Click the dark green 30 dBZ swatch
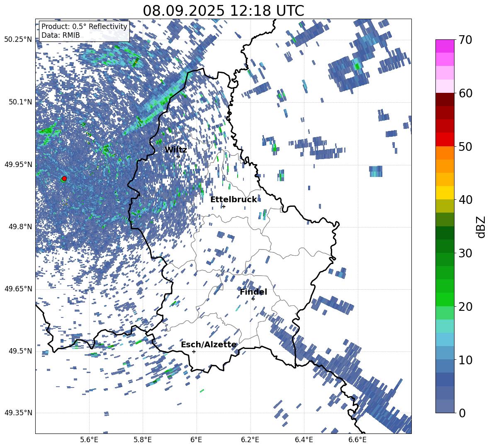Viewport: 491px width, 448px height. point(445,246)
